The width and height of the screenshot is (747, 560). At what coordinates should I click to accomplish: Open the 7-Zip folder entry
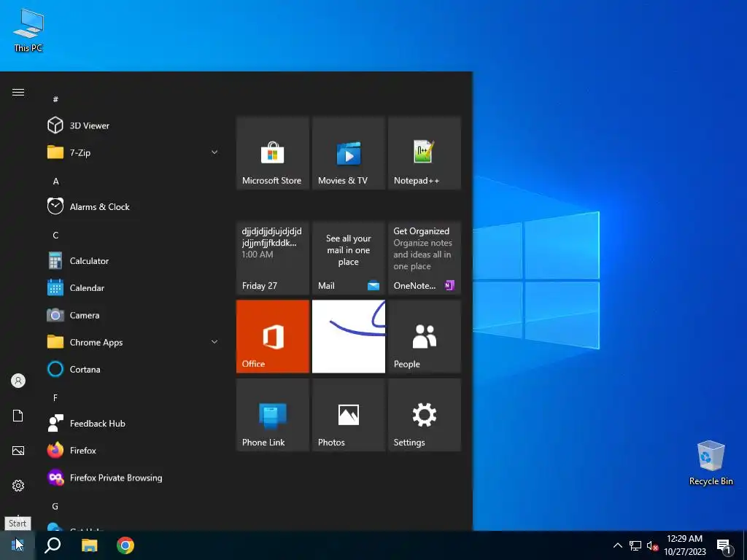[x=133, y=153]
